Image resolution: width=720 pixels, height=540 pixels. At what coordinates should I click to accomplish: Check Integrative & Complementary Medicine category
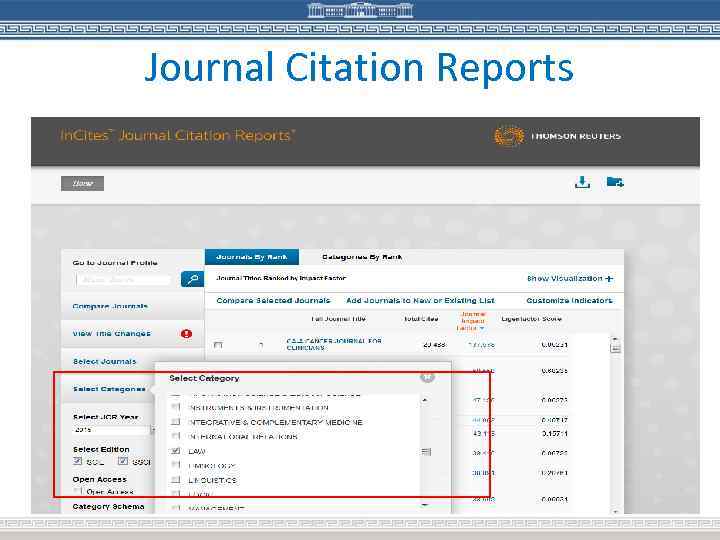click(175, 422)
